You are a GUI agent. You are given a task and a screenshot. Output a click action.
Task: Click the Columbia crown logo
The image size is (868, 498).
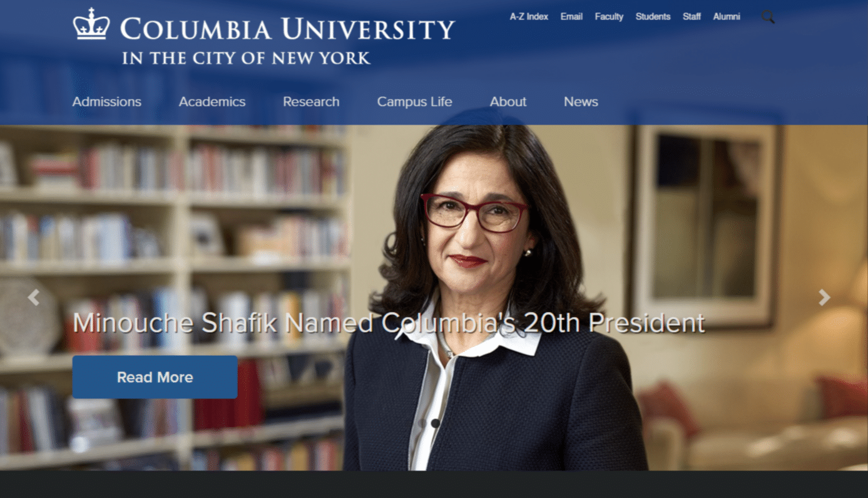pos(91,24)
